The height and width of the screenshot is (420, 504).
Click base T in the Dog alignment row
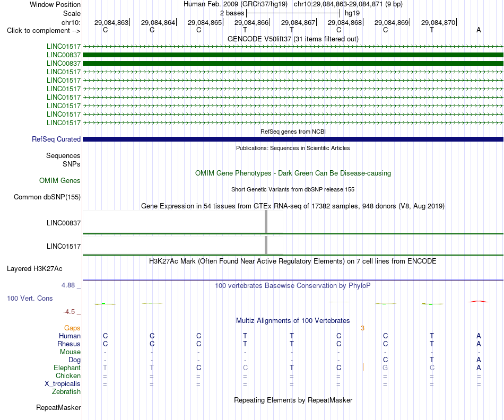tap(432, 360)
